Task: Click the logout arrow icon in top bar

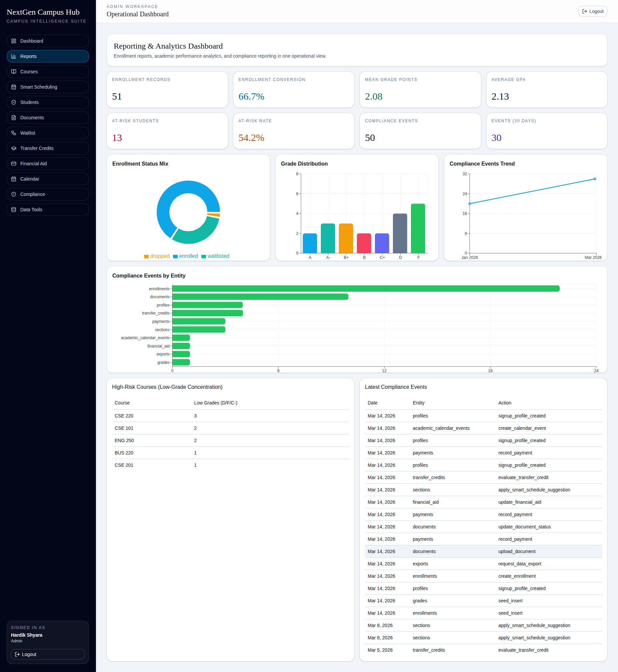Action: point(585,11)
